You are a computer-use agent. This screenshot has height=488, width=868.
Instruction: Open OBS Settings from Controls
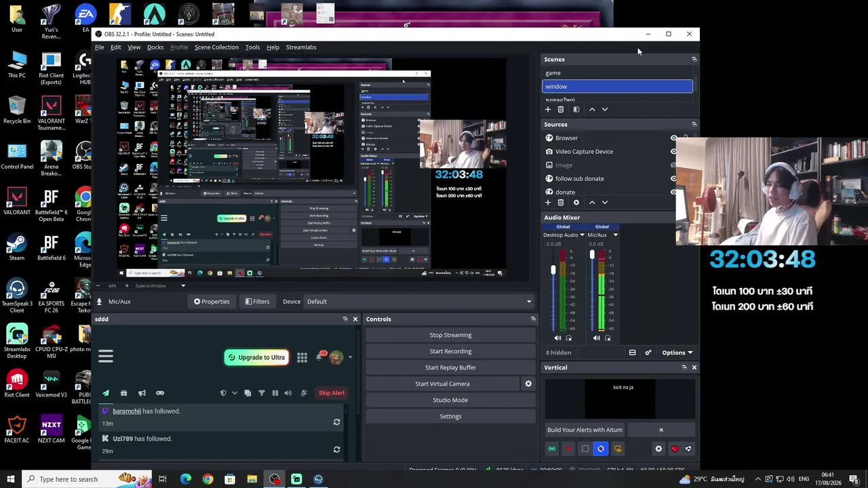point(450,416)
